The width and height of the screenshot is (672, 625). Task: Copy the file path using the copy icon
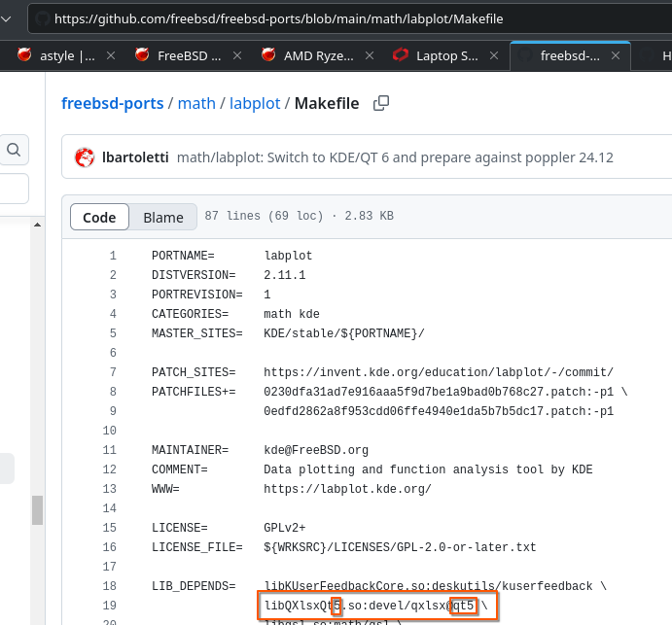point(382,103)
